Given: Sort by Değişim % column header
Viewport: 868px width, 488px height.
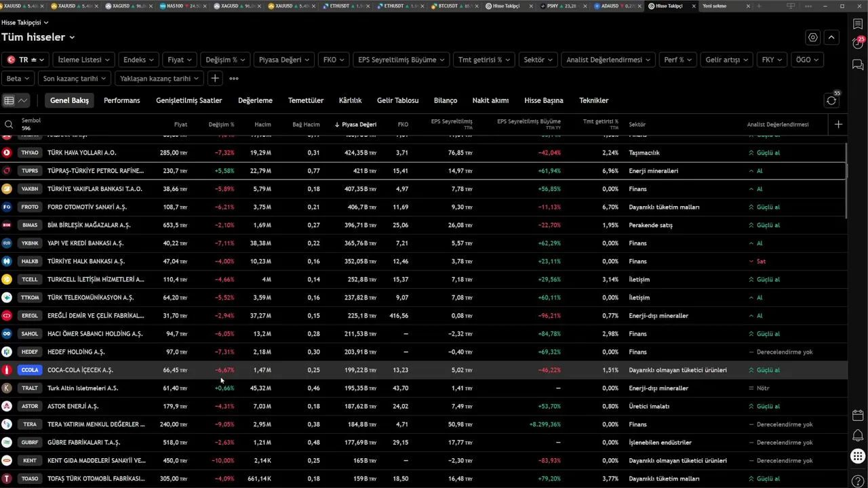Looking at the screenshot, I should point(221,125).
